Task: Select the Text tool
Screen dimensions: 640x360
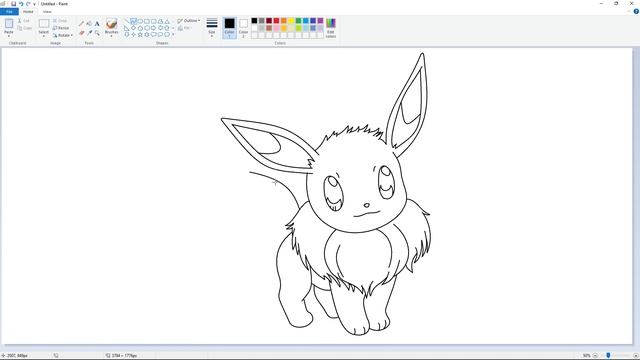Action: tap(97, 24)
